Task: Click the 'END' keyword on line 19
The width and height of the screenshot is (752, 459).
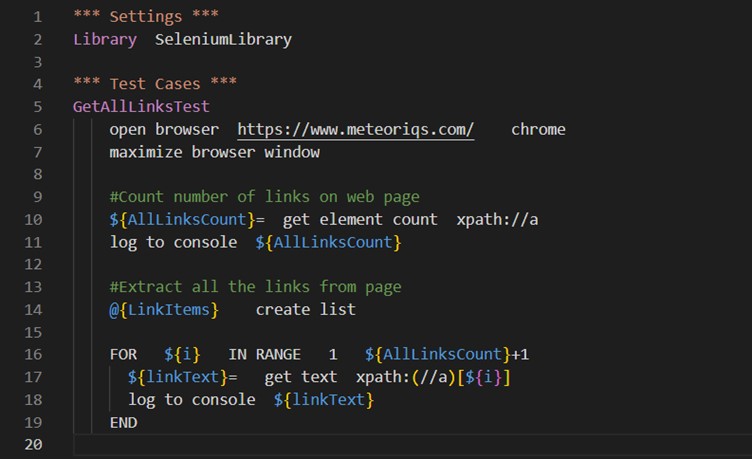Action: point(123,423)
